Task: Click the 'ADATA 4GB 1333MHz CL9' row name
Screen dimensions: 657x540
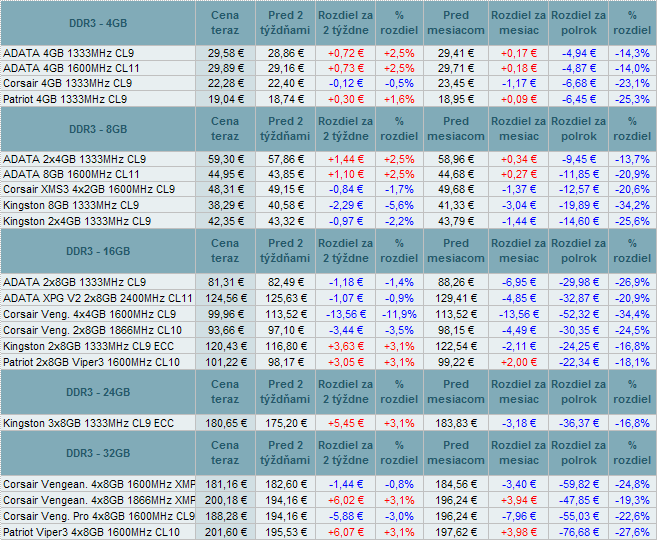Action: (69, 53)
